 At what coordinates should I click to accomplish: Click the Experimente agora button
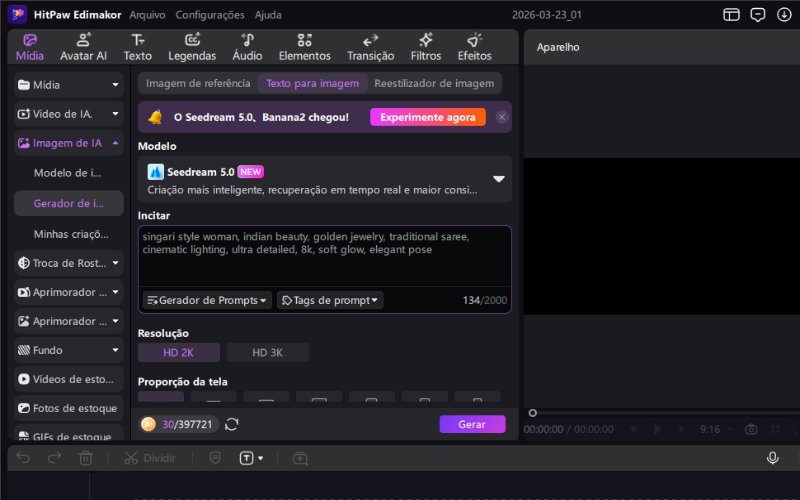coord(428,117)
